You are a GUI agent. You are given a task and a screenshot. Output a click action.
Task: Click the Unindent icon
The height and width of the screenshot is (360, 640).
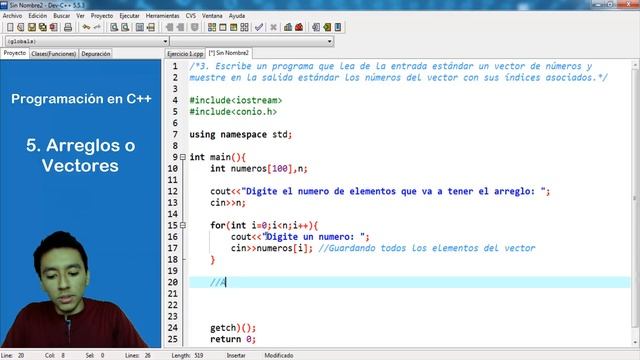click(x=151, y=27)
